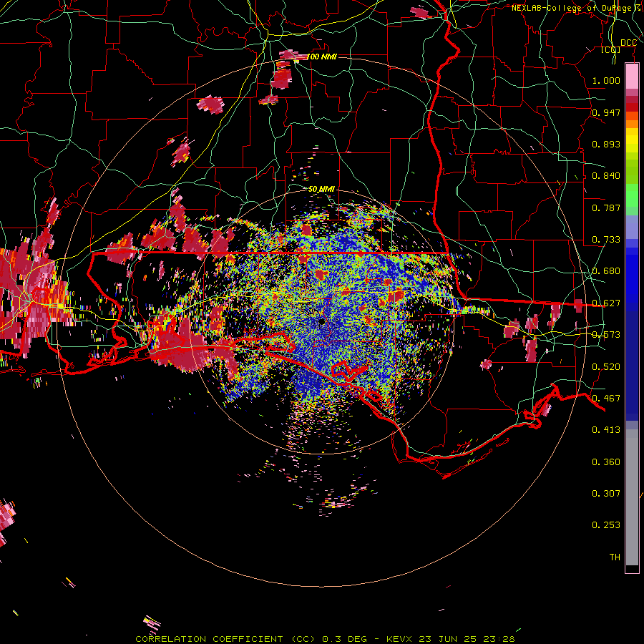Image resolution: width=644 pixels, height=644 pixels.
Task: Click the TH threshold label on the legend
Action: coord(615,557)
